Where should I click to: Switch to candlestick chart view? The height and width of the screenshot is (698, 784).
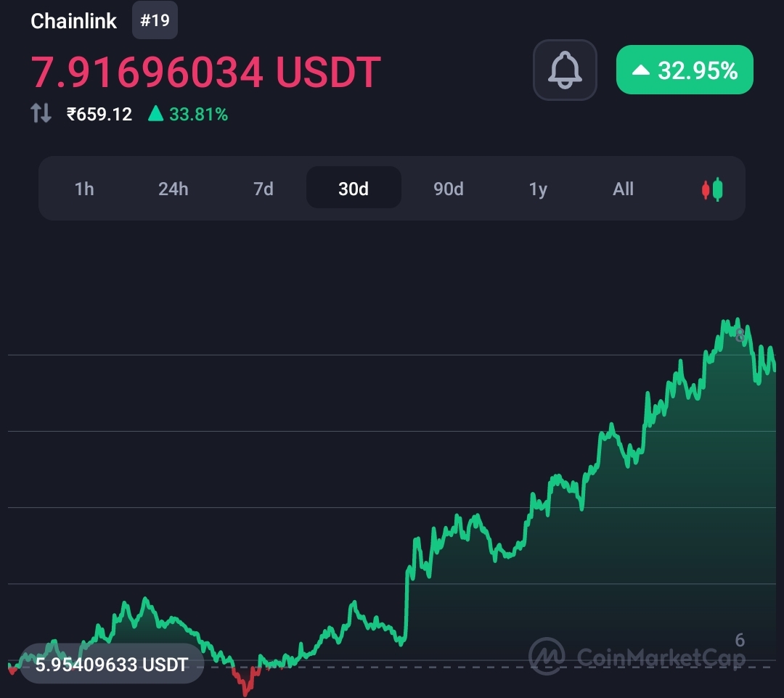point(712,189)
